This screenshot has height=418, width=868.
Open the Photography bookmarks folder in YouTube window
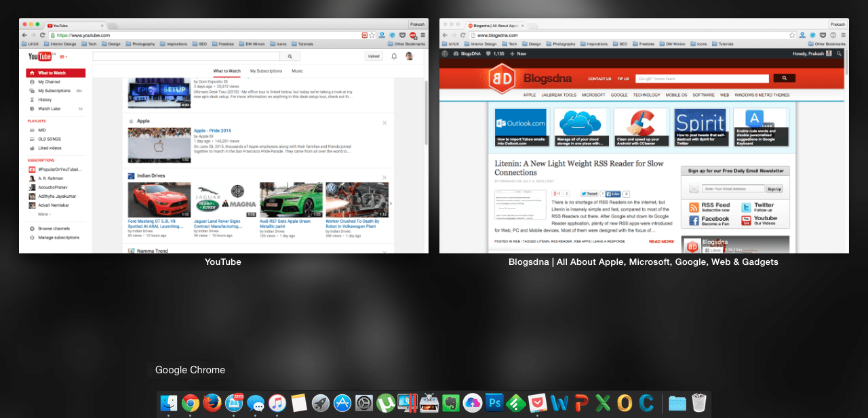tap(140, 43)
